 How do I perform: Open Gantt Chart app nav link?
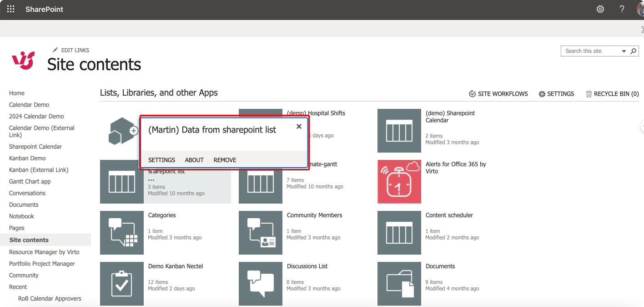pyautogui.click(x=30, y=181)
